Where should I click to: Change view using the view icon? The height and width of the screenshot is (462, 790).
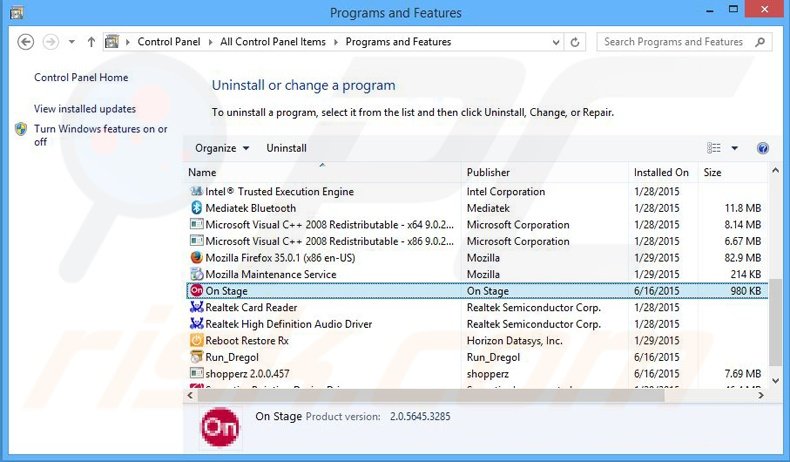713,148
